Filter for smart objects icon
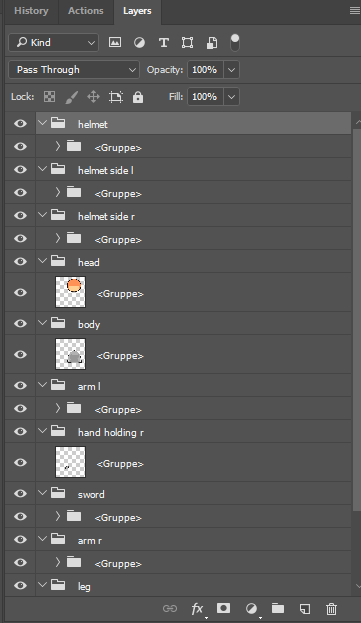361x623 pixels. click(212, 43)
